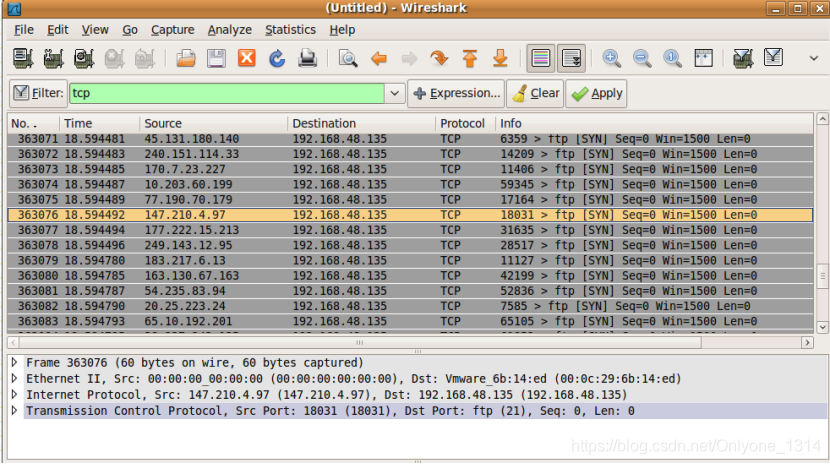Clear the display filter
Viewport: 830px width, 464px height.
coord(535,93)
